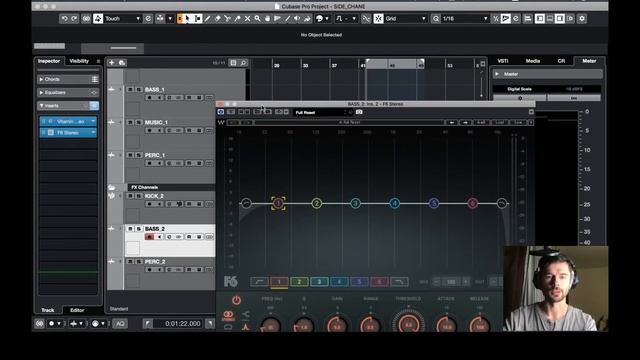640x360 pixels.
Task: Adjust the F6 Gain knob
Action: (x=337, y=326)
